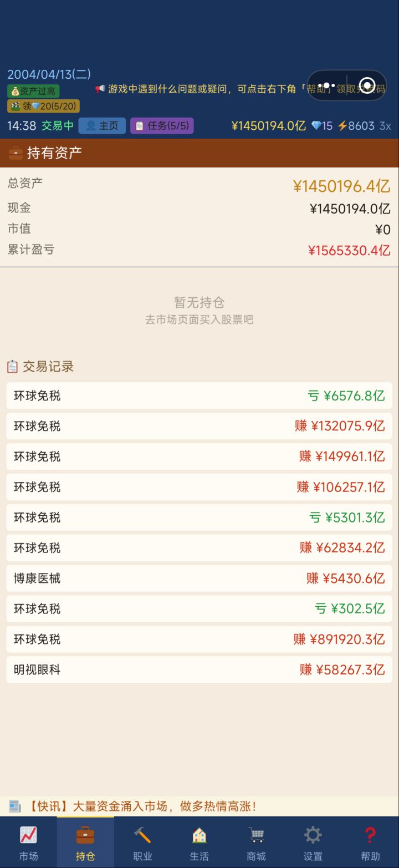The width and height of the screenshot is (399, 868).
Task: Open the 设置 gear icon
Action: [x=313, y=835]
